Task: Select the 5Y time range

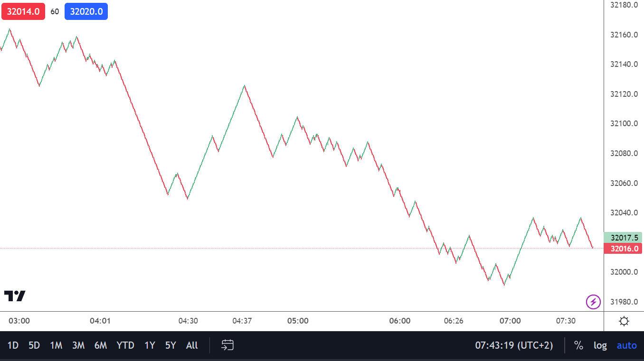Action: click(170, 345)
